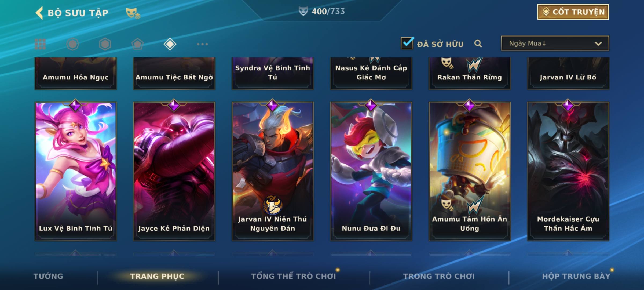Expand the Ngày Mua sort dropdown
Image resolution: width=644 pixels, height=290 pixels.
[x=555, y=43]
